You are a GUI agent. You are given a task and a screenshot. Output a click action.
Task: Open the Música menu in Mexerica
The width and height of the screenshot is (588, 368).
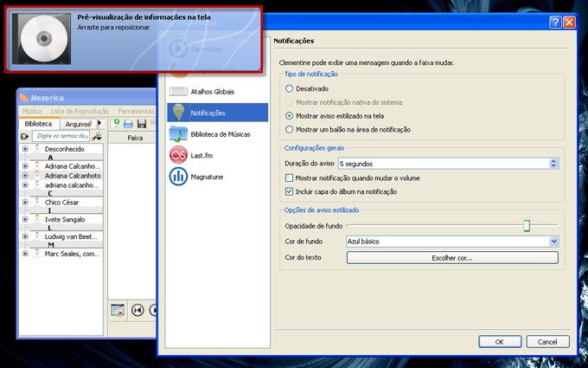click(x=32, y=112)
